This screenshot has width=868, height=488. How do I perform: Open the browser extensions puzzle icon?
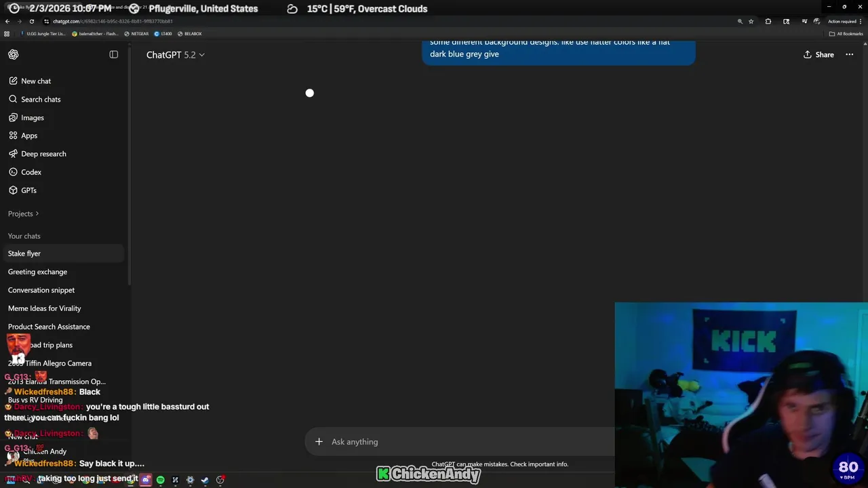(768, 21)
